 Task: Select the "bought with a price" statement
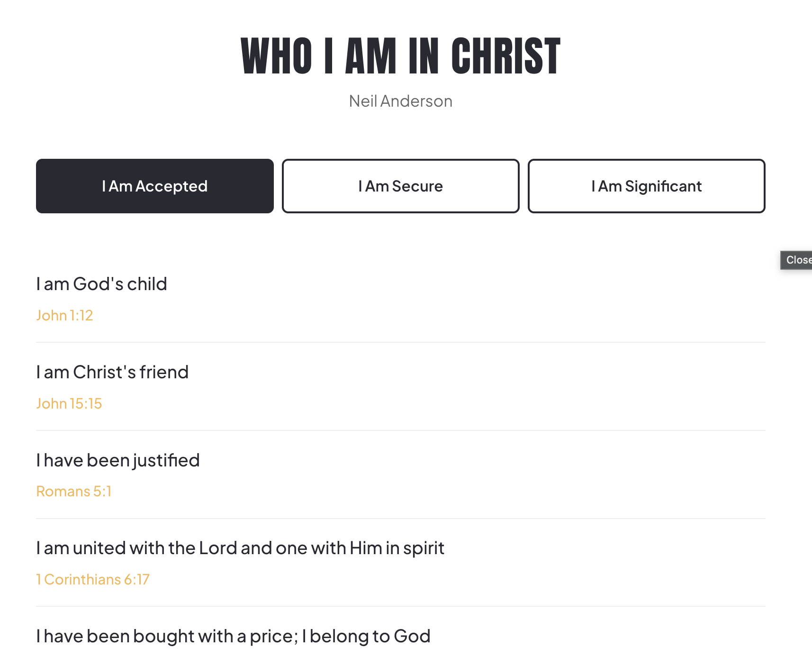point(233,636)
